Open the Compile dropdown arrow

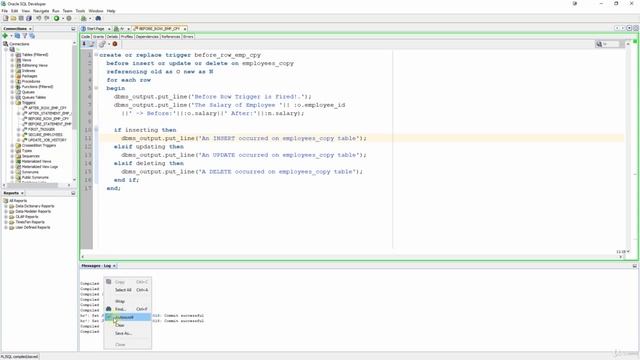[x=109, y=44]
